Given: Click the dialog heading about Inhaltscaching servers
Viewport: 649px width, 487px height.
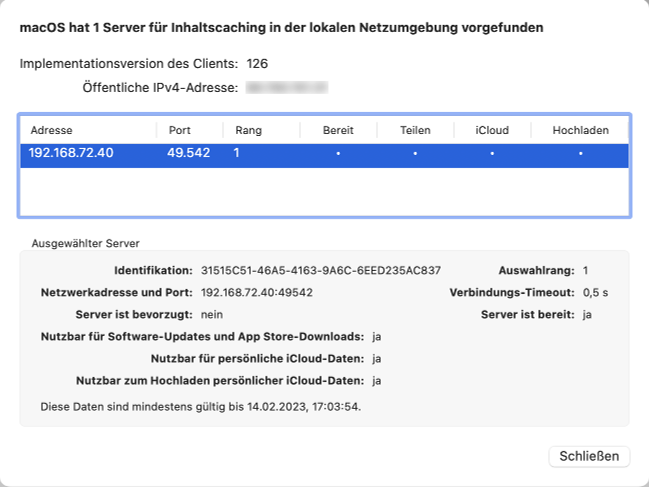Looking at the screenshot, I should (281, 28).
